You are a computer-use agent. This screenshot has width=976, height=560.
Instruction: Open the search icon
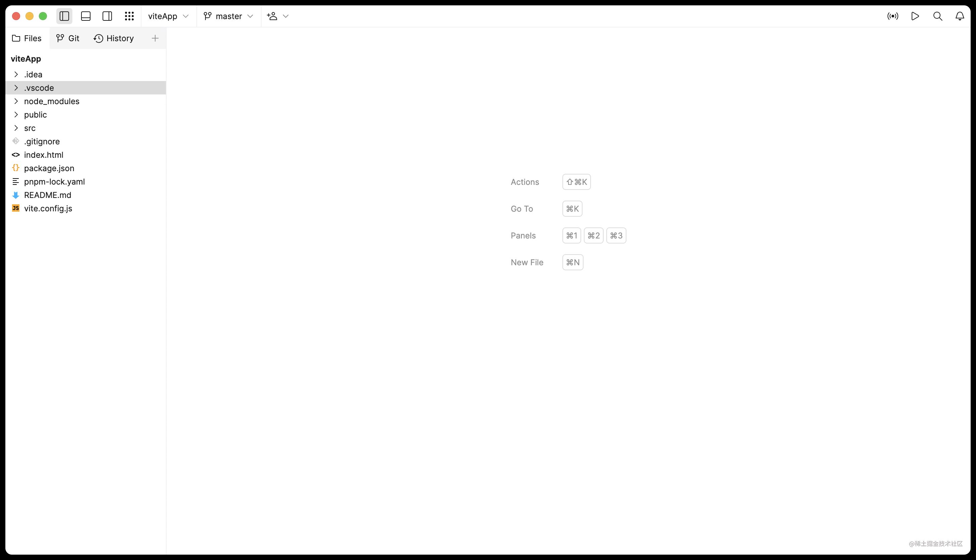click(938, 16)
